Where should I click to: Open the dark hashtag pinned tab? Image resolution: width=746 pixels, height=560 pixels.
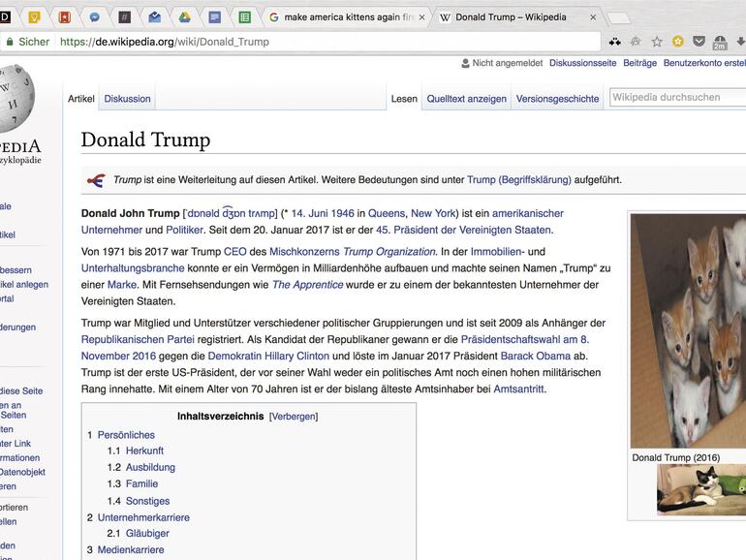[x=125, y=17]
